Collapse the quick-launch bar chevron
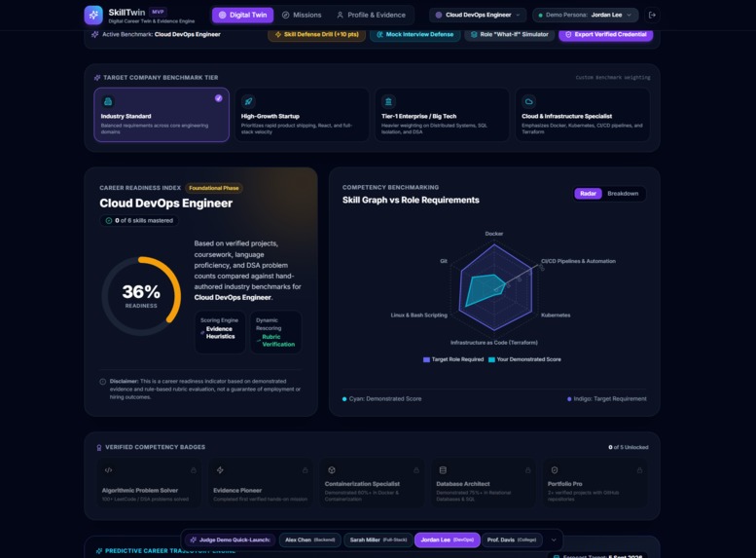This screenshot has width=756, height=558. pos(554,540)
